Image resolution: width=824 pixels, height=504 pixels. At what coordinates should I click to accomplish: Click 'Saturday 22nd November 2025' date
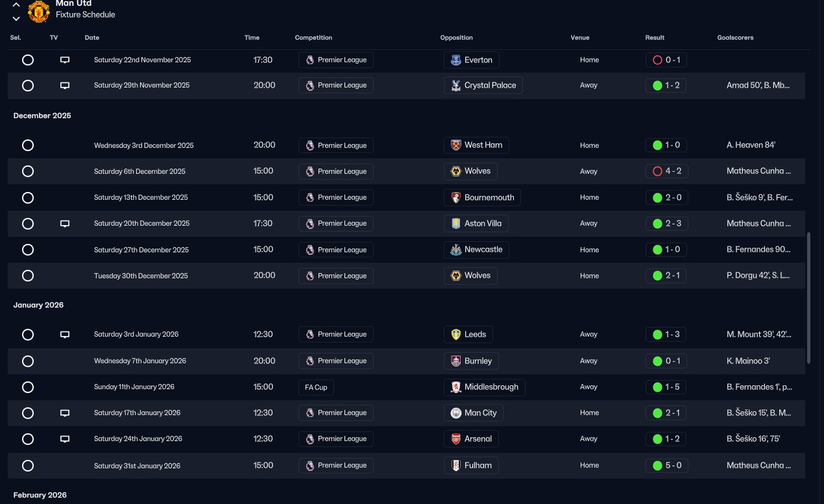(x=143, y=60)
